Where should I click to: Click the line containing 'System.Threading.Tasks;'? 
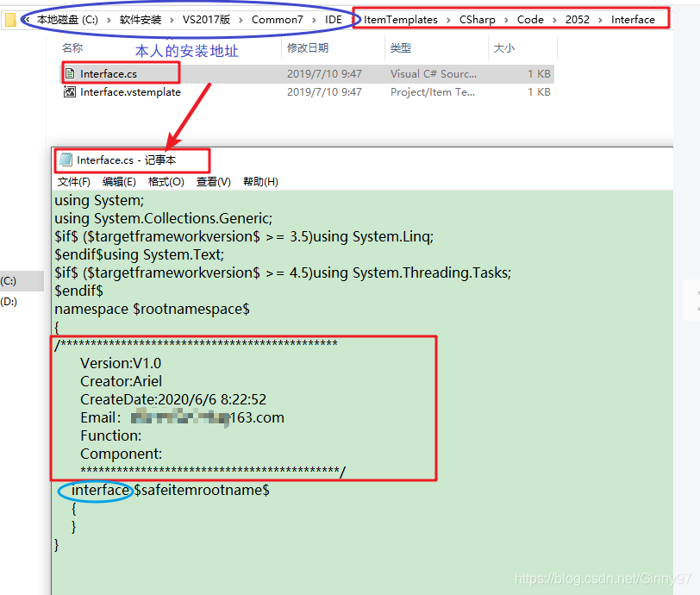coord(283,272)
